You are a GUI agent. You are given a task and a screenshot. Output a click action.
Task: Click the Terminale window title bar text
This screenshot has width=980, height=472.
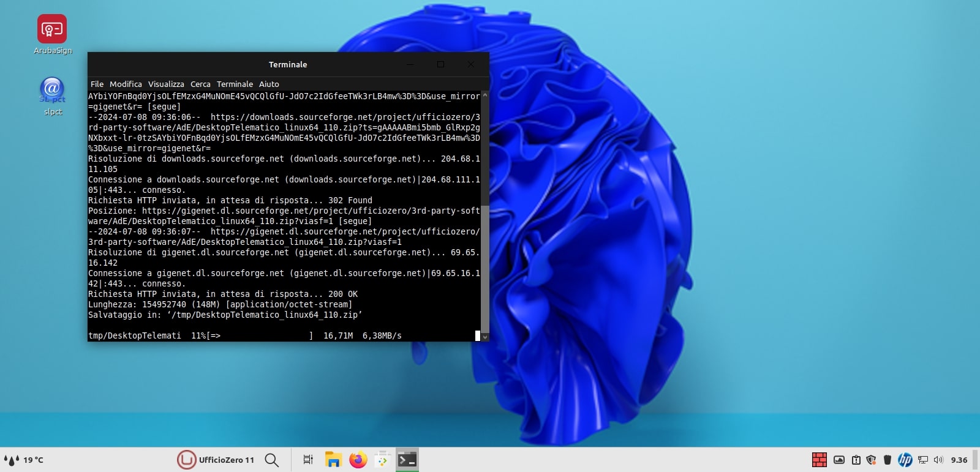click(x=288, y=64)
